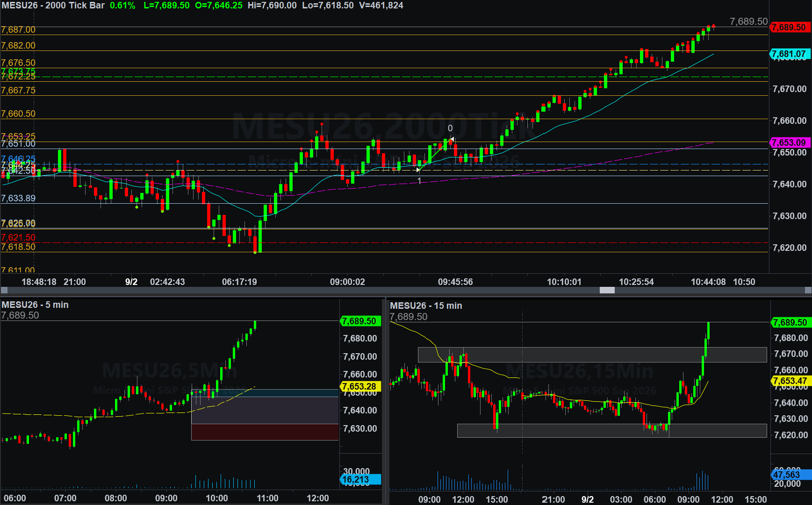812x505 pixels.
Task: Select the green 7,689.50 price tag on the 15 min chart
Action: point(790,322)
